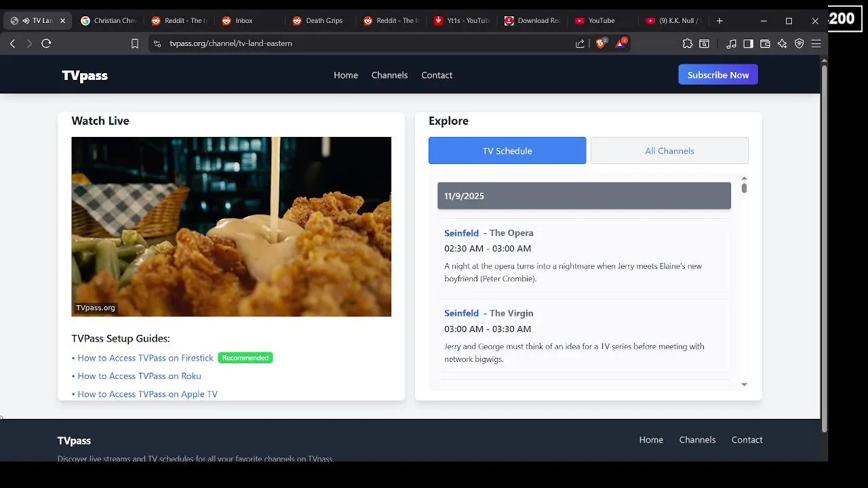The width and height of the screenshot is (868, 488).
Task: Open the Brave VPN shield icon
Action: point(800,43)
